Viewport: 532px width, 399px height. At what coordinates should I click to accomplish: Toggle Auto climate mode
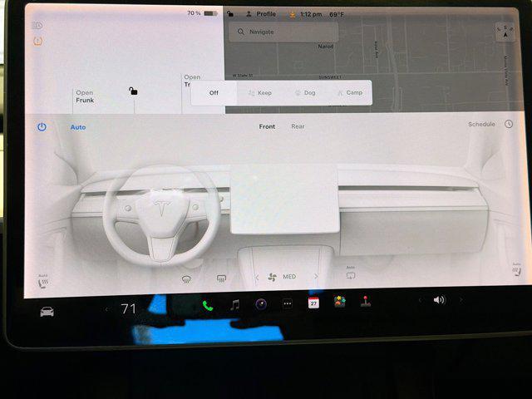78,127
